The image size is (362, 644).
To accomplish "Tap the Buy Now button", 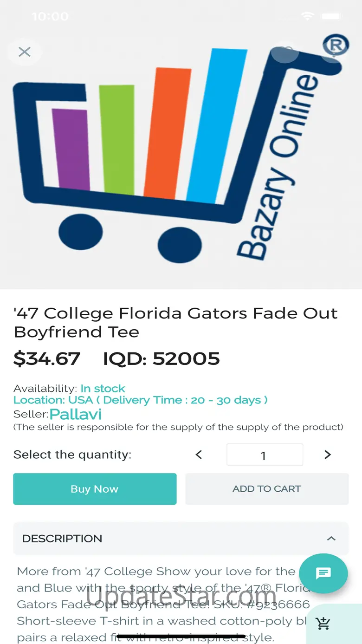I will [95, 489].
